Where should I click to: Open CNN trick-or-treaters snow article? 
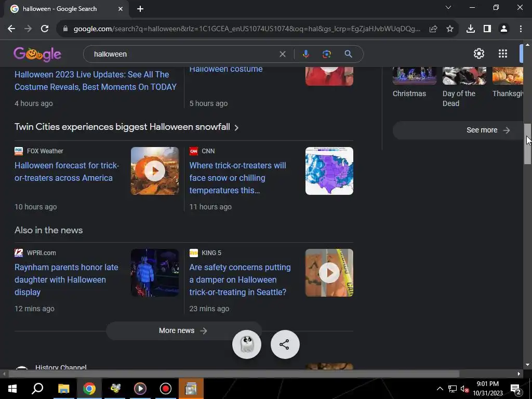[x=237, y=178]
